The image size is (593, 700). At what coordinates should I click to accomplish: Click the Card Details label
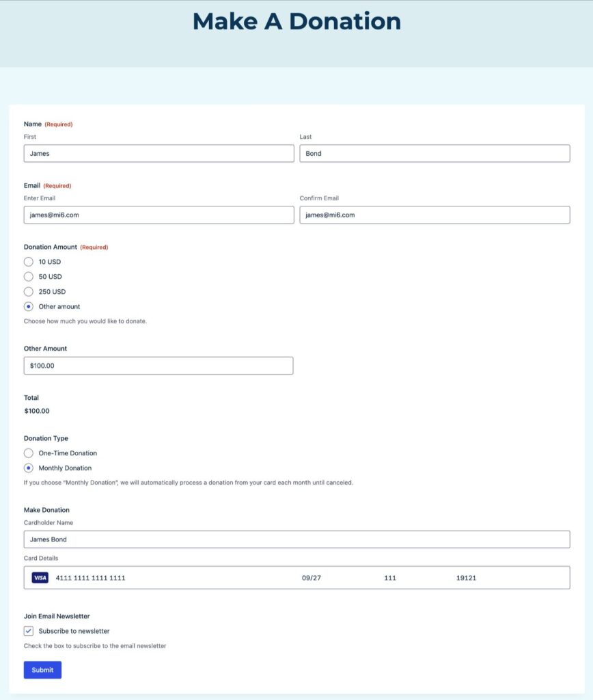pyautogui.click(x=41, y=558)
